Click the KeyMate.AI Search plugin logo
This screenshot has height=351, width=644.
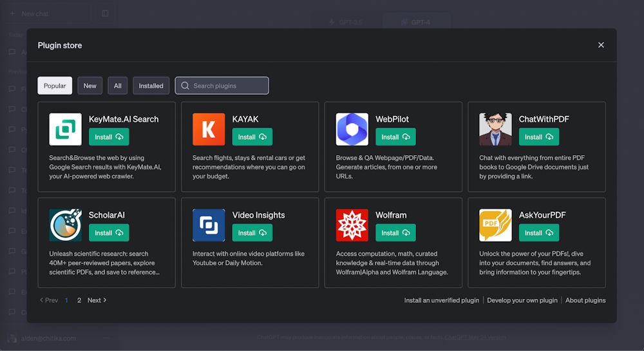[x=65, y=129]
